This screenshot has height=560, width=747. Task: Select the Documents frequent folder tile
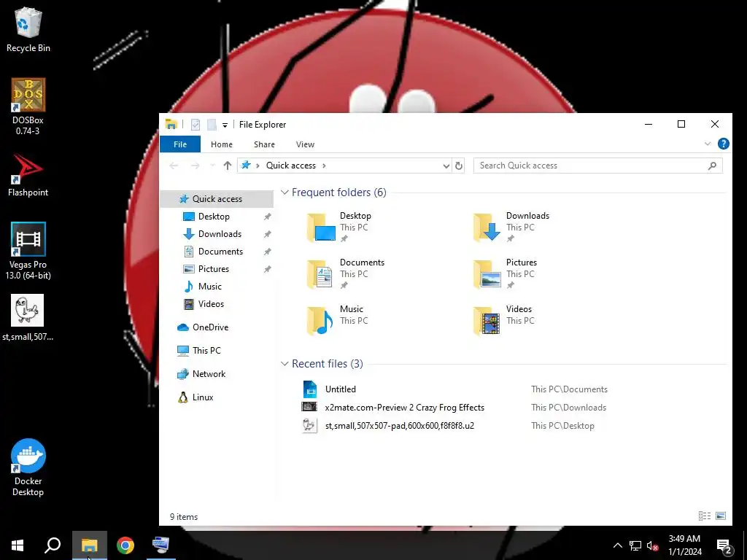(x=347, y=274)
